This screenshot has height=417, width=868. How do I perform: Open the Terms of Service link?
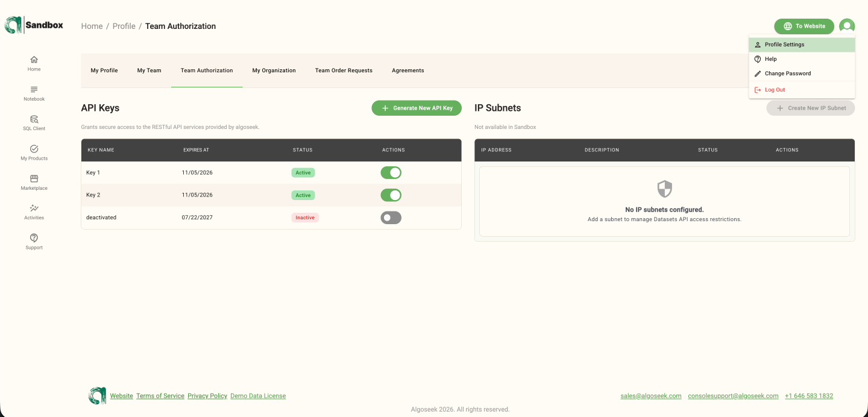(160, 396)
